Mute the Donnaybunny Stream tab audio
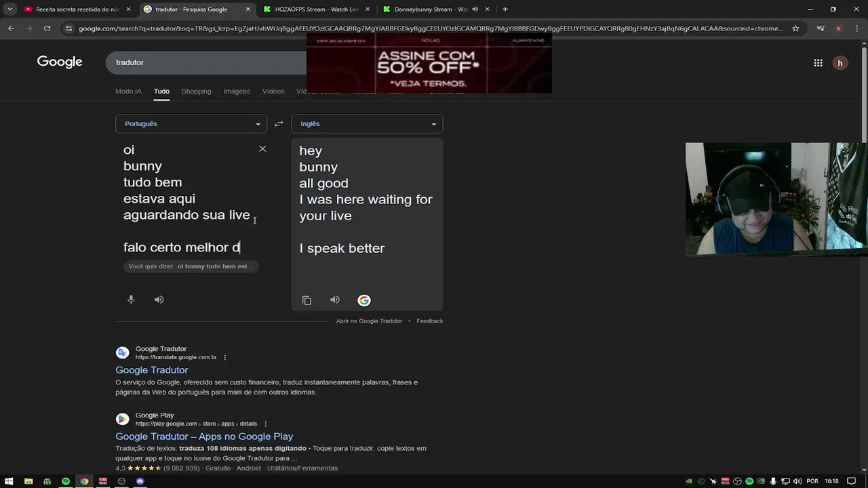The height and width of the screenshot is (488, 868). [475, 9]
